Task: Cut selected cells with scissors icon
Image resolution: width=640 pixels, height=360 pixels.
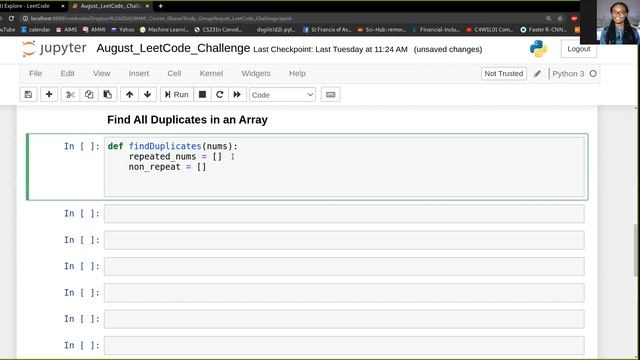Action: coord(70,95)
